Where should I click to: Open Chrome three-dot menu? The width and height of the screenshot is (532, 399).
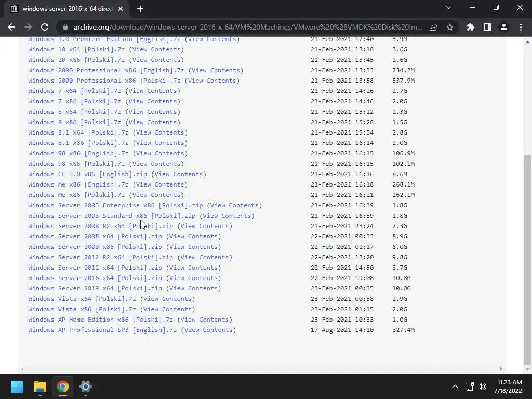coord(521,27)
